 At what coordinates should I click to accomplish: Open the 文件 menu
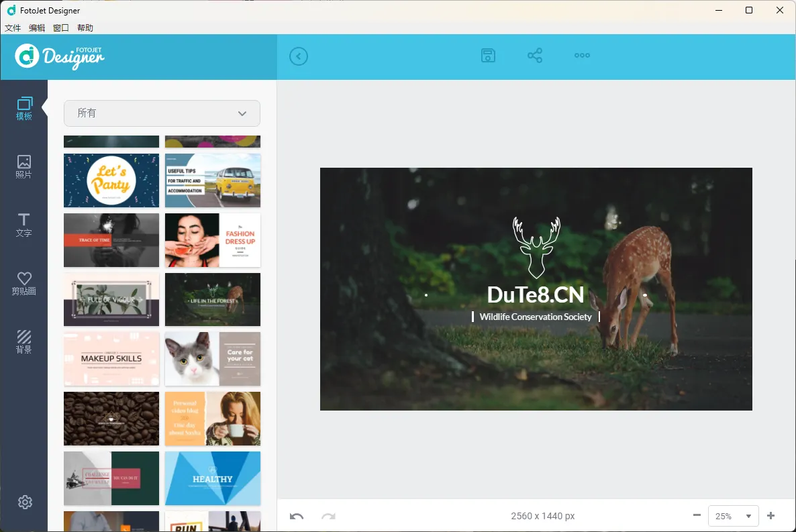pyautogui.click(x=13, y=28)
